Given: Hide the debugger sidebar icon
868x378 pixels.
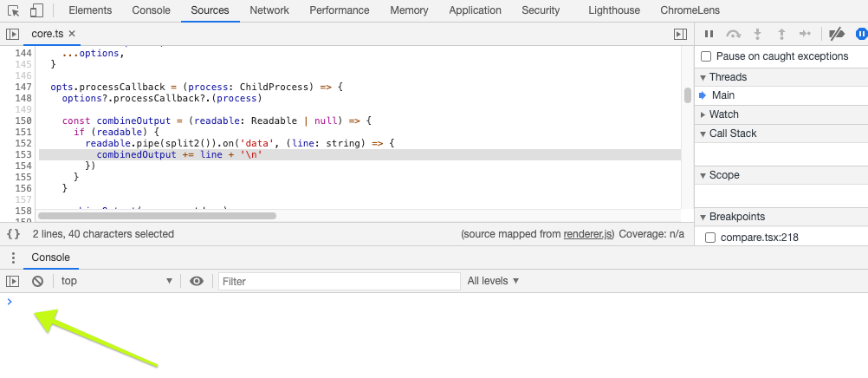Looking at the screenshot, I should (680, 35).
